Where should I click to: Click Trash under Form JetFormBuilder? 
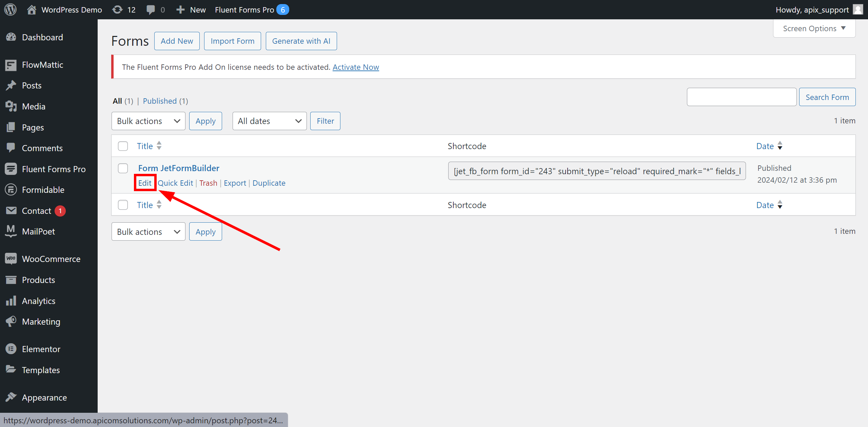[x=208, y=183]
